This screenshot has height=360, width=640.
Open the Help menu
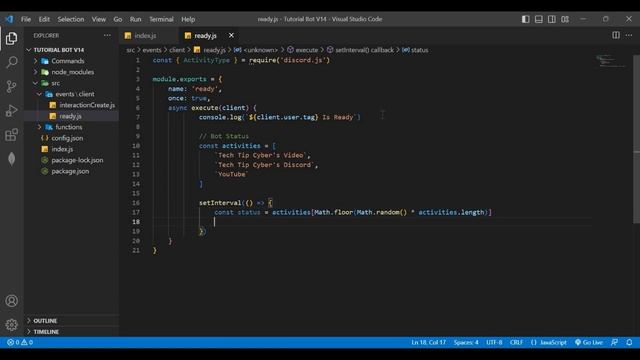pos(188,19)
